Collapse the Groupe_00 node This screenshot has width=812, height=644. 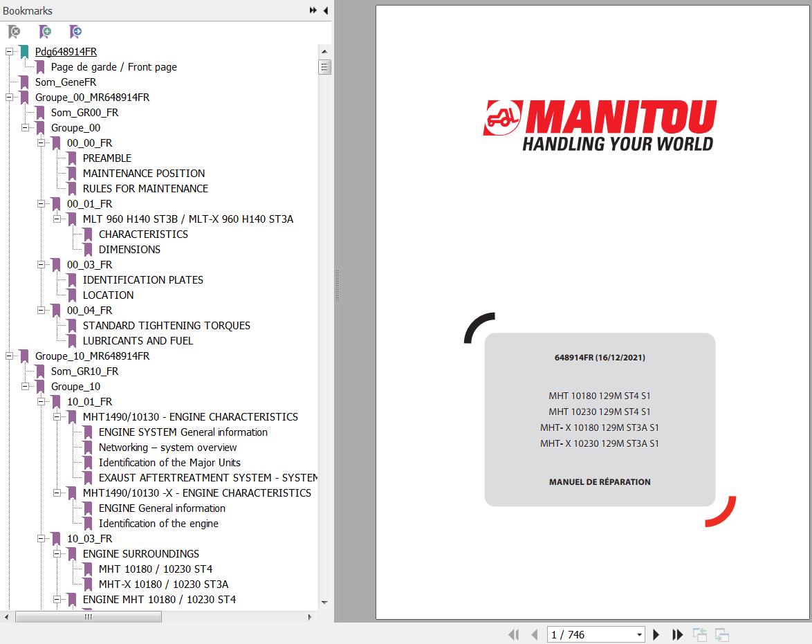pos(25,128)
